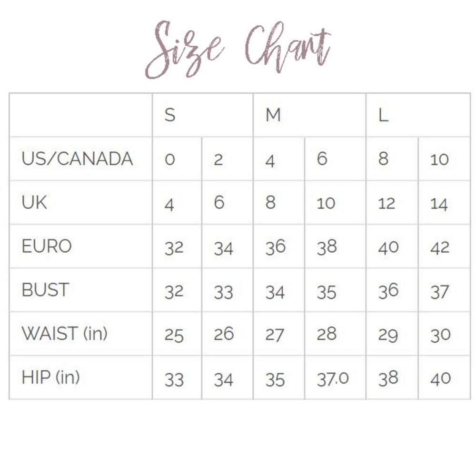Viewport: 476px width, 476px height.
Task: Click the UK row label
Action: 34,203
